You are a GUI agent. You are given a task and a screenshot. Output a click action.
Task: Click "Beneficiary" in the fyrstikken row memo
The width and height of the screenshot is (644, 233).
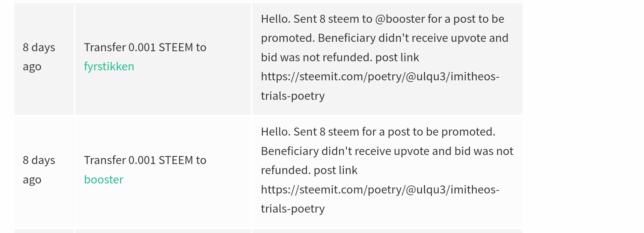346,38
